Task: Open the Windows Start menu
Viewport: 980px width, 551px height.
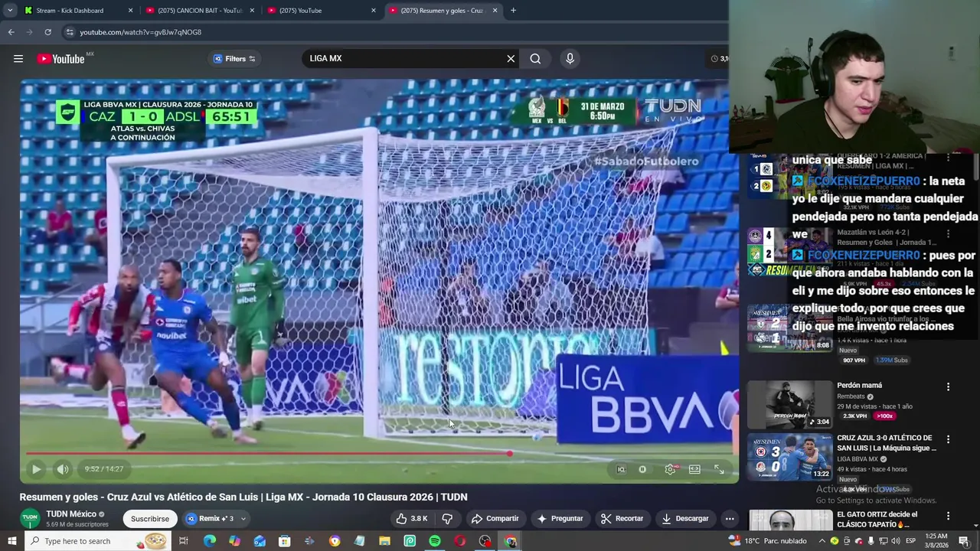Action: (12, 541)
